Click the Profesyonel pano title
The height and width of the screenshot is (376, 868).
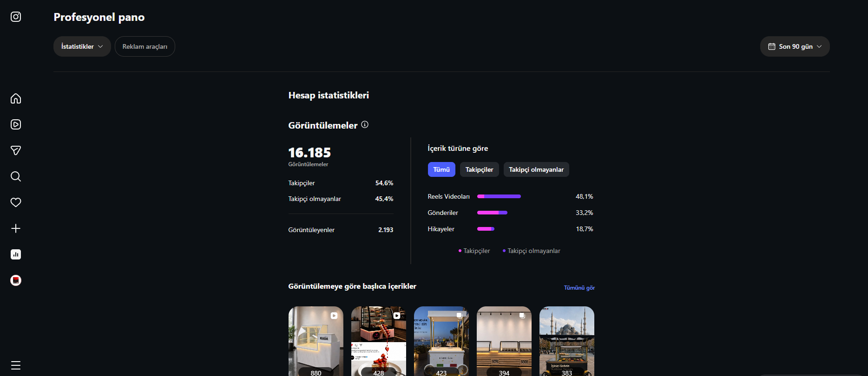pos(99,17)
